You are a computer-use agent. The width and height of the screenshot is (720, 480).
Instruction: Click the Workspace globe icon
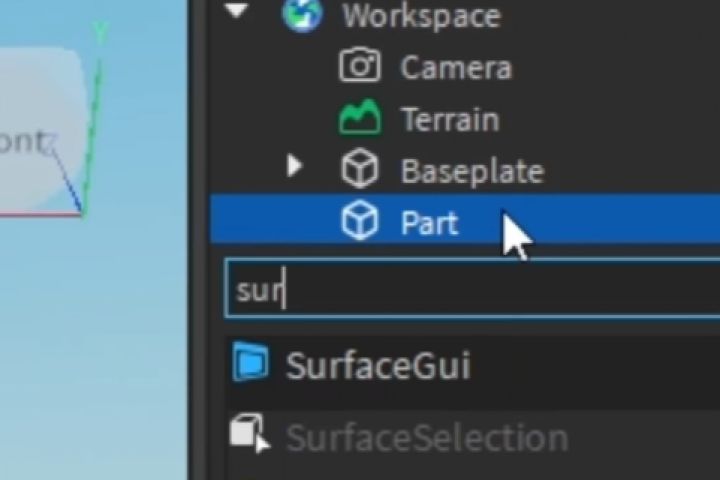(302, 14)
